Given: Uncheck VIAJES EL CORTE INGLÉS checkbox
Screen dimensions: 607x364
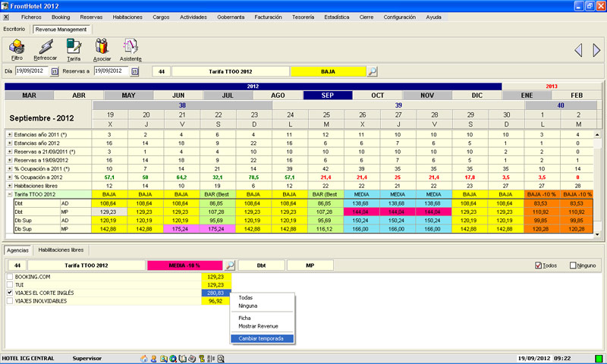Looking at the screenshot, I should [10, 293].
